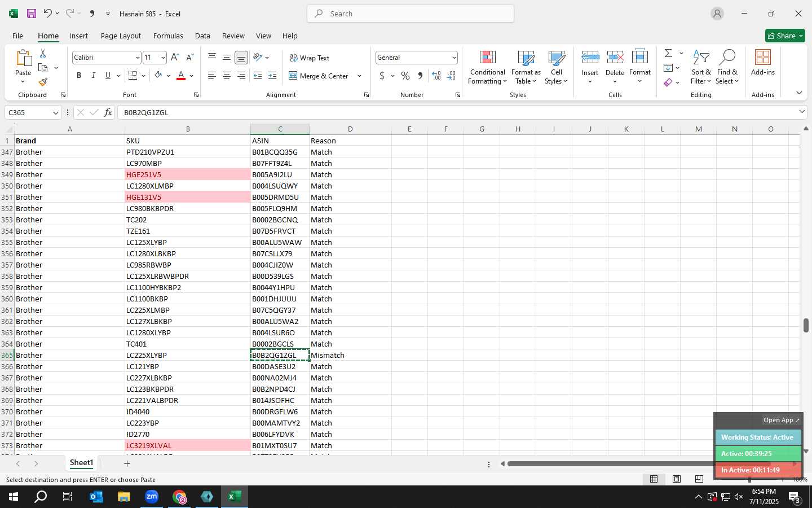Copy the selection using the Copy icon
This screenshot has height=508, width=812.
(x=43, y=68)
